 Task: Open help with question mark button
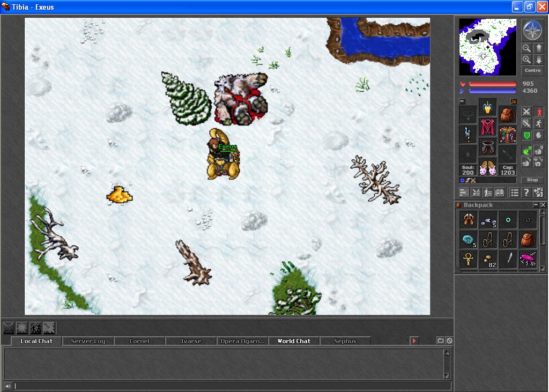526,193
